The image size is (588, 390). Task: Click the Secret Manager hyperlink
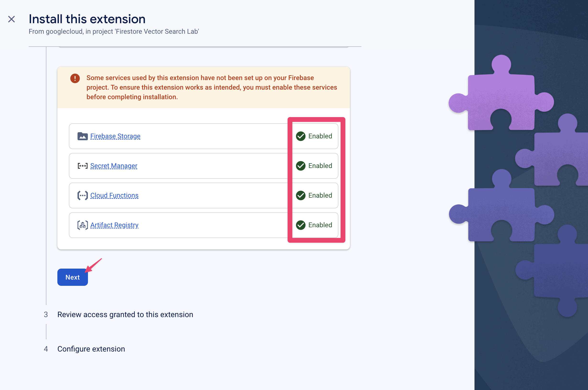(x=114, y=165)
